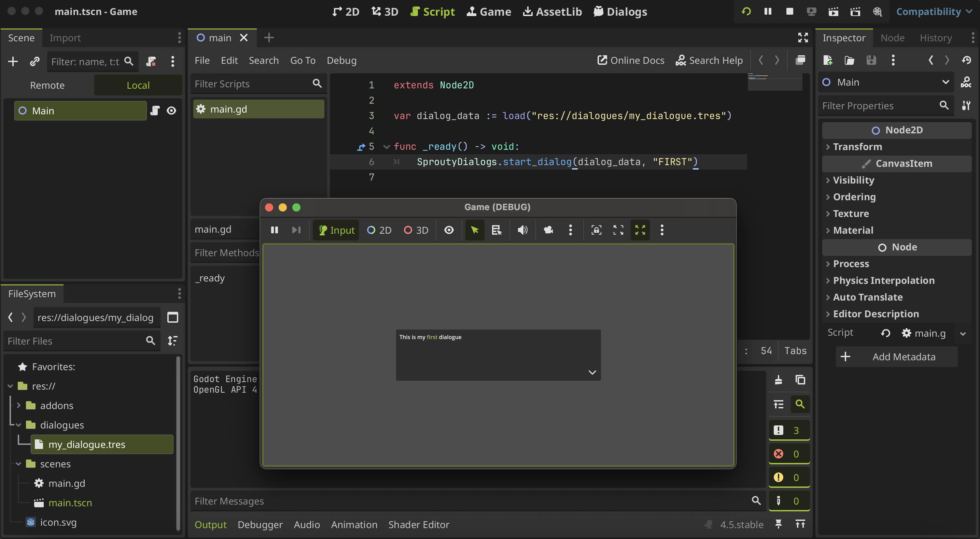Viewport: 980px width, 539px height.
Task: Click the Add child node plus icon
Action: pyautogui.click(x=13, y=61)
